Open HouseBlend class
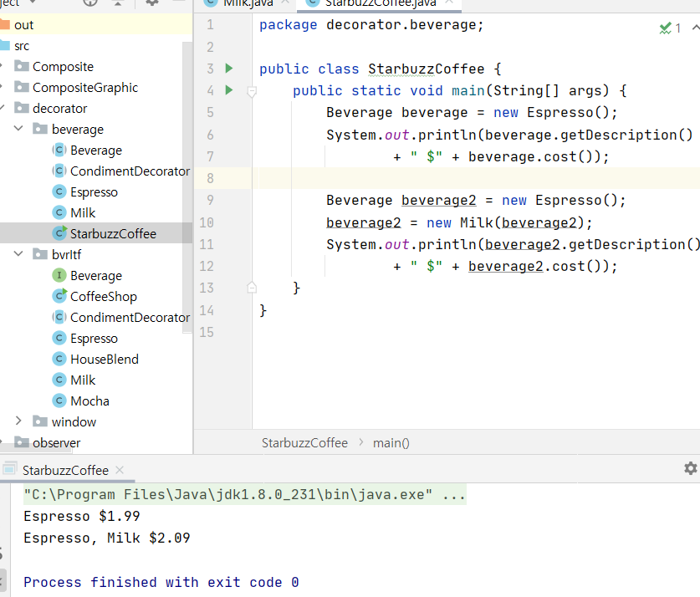Viewport: 700px width, 597px height. coord(104,360)
